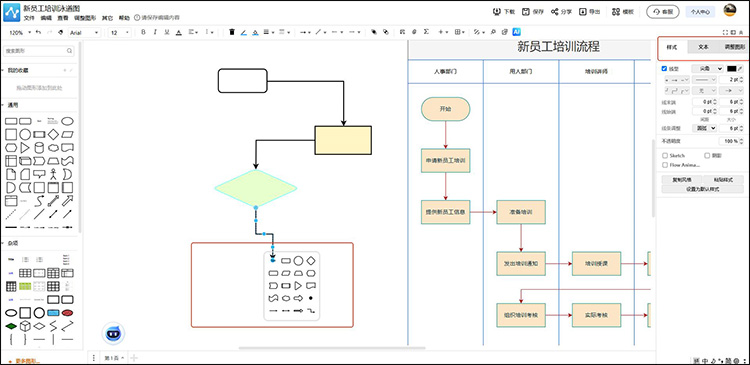Click the 下载 download icon
750x365 pixels.
[x=496, y=11]
